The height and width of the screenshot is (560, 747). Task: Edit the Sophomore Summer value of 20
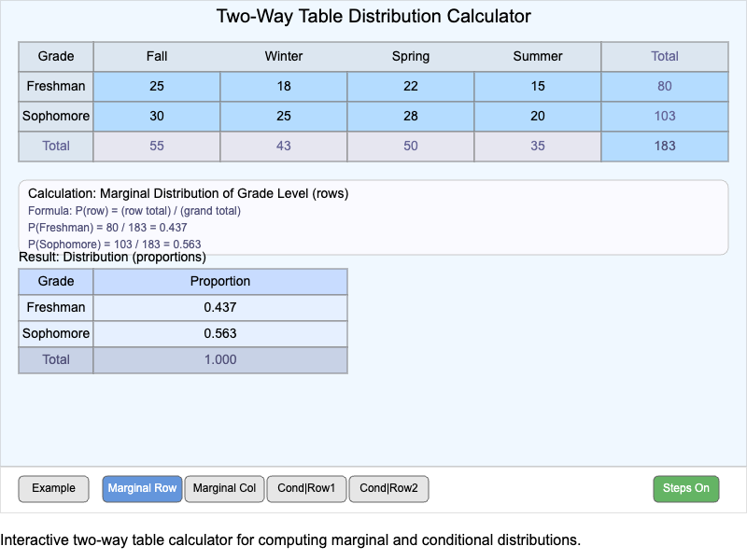[x=538, y=116]
